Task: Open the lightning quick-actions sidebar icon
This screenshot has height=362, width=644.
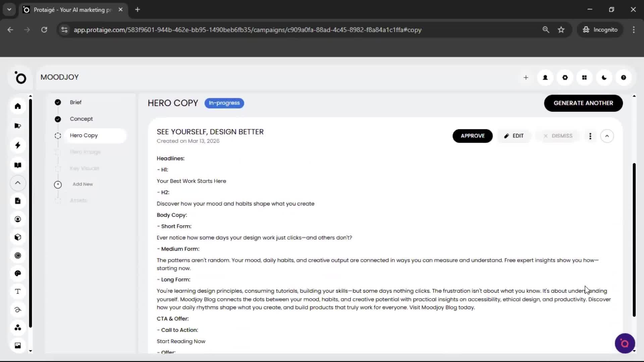Action: click(18, 145)
